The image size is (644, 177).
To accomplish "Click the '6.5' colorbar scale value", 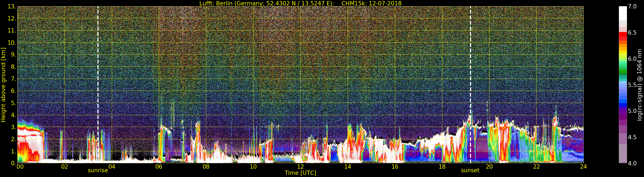I will (x=632, y=33).
